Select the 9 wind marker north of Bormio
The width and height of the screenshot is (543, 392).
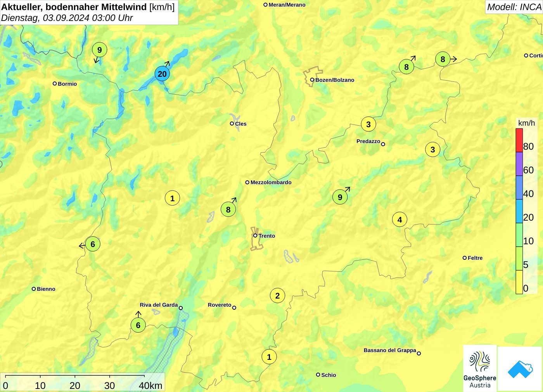click(x=99, y=50)
